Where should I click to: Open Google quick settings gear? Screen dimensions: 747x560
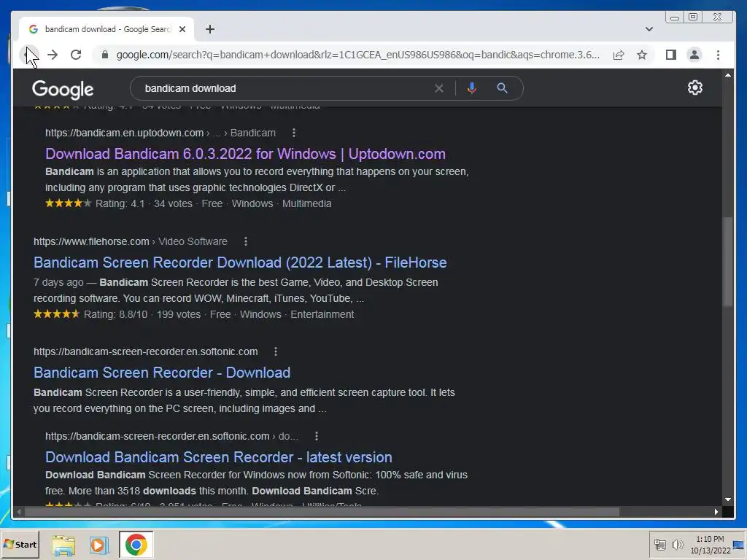[695, 87]
